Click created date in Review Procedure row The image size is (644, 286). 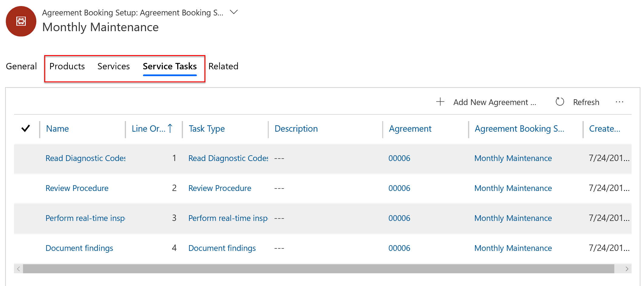coord(609,188)
